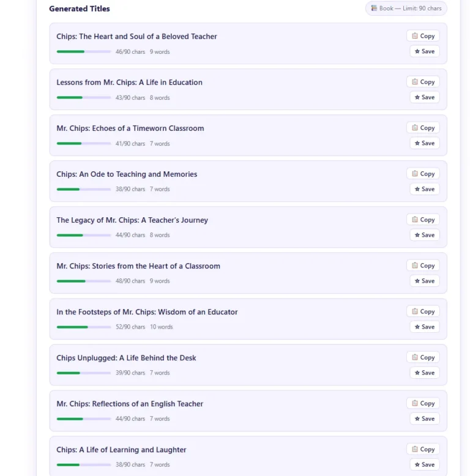Click the 'Book — Limit: 90 chars' badge

click(x=406, y=9)
